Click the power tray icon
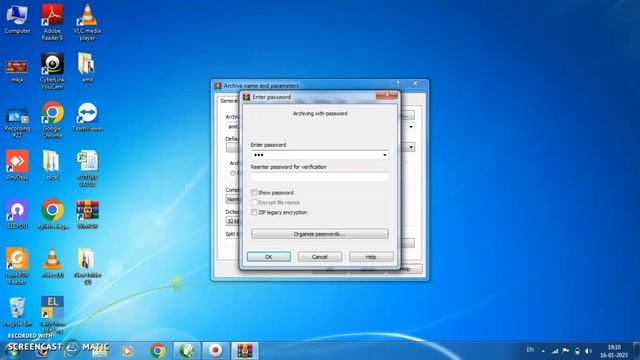The image size is (640, 360). pyautogui.click(x=577, y=351)
